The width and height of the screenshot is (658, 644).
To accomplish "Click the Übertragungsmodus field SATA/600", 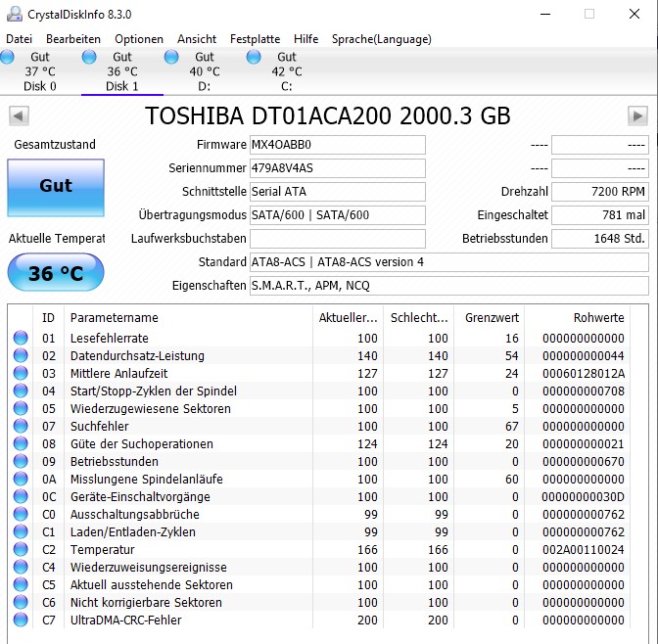I will click(338, 215).
